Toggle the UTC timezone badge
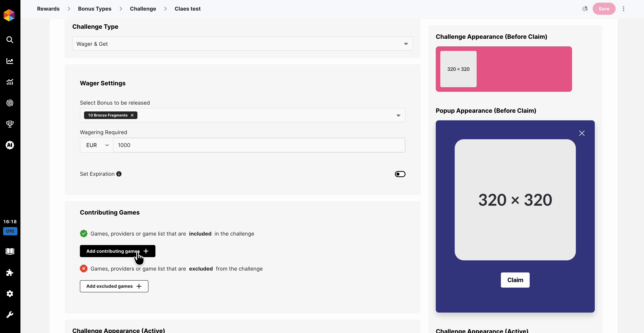This screenshot has height=333, width=644. pos(10,231)
